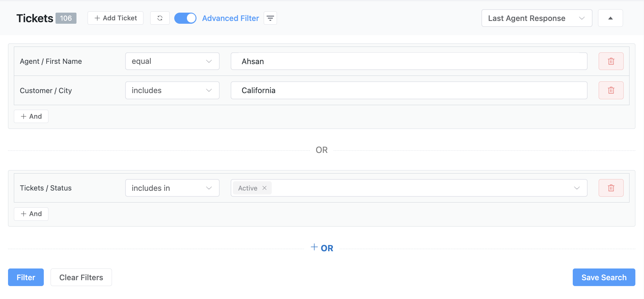Open the 'includes in' operator dropdown
The height and width of the screenshot is (299, 644).
pos(172,188)
